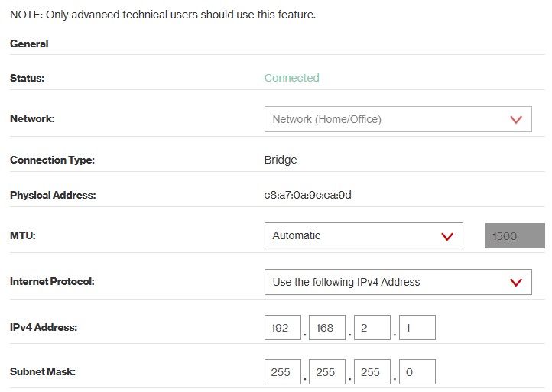
Task: Click the IPv4 Address octet containing 168
Action: pyautogui.click(x=327, y=328)
